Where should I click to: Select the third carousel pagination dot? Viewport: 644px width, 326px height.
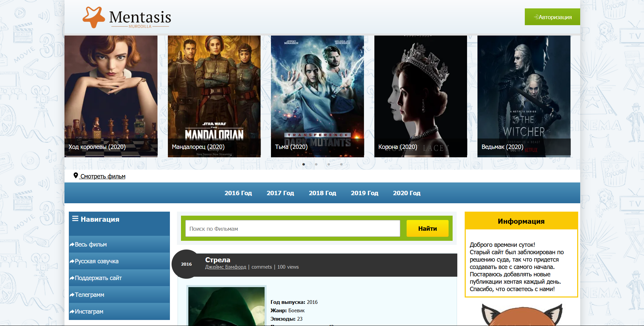[329, 164]
